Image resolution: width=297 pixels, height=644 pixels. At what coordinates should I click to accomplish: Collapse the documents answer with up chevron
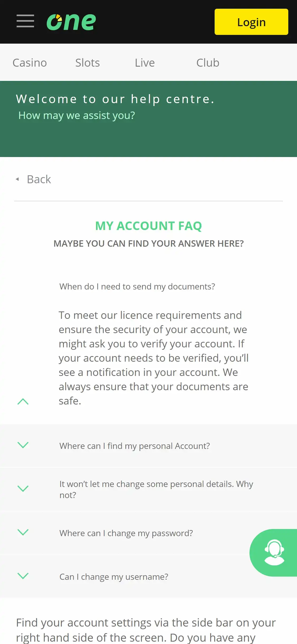[x=23, y=401]
